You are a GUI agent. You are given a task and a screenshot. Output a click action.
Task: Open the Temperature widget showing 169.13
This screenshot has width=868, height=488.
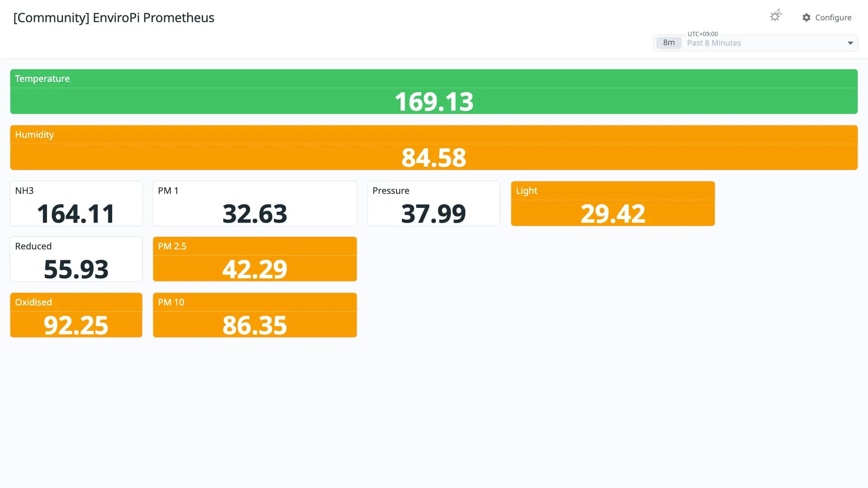(x=434, y=91)
